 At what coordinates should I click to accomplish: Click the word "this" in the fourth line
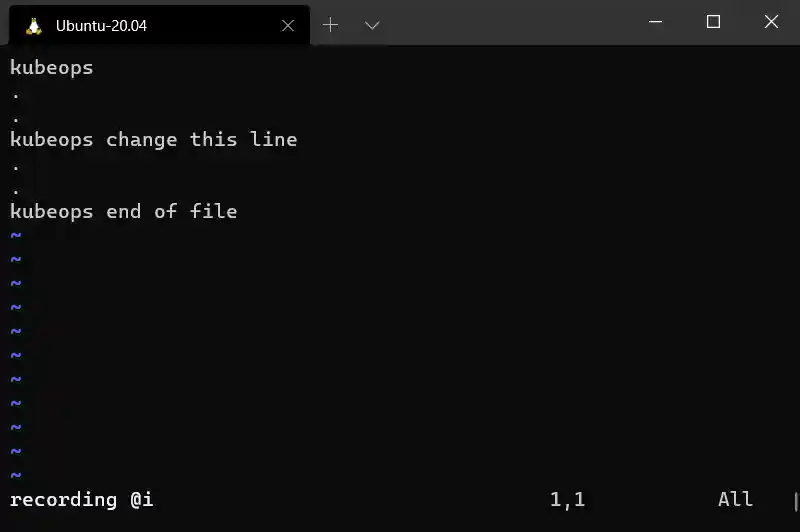213,140
